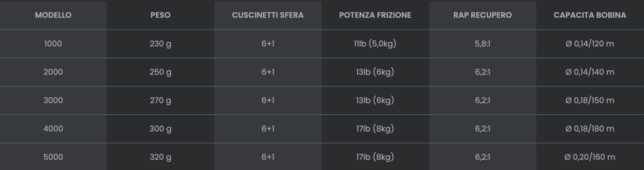Click the model 5000 cell
Screen dimensions: 644x170
(53, 157)
